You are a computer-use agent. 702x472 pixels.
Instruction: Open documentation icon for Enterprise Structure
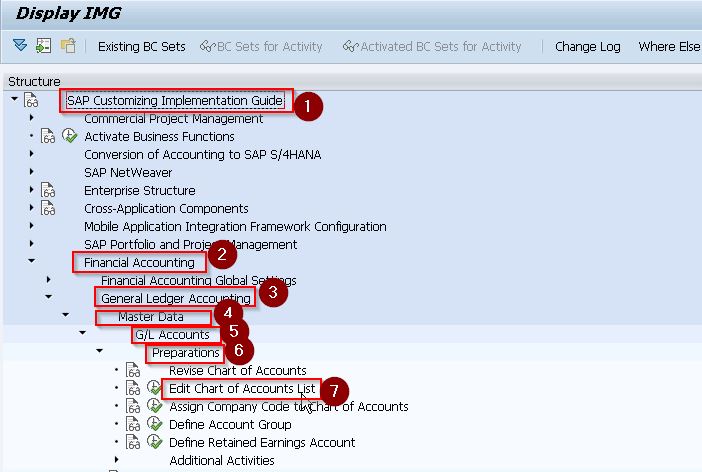[48, 190]
